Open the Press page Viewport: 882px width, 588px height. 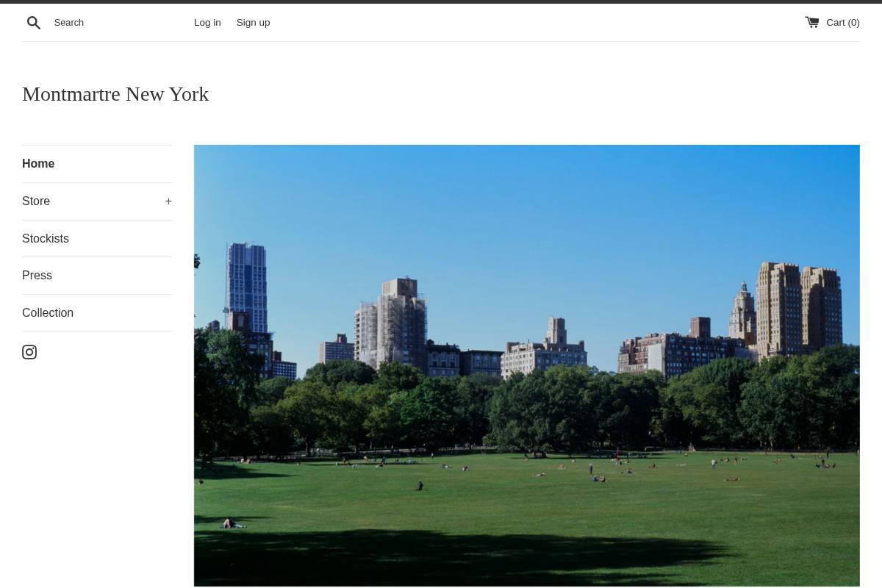37,275
